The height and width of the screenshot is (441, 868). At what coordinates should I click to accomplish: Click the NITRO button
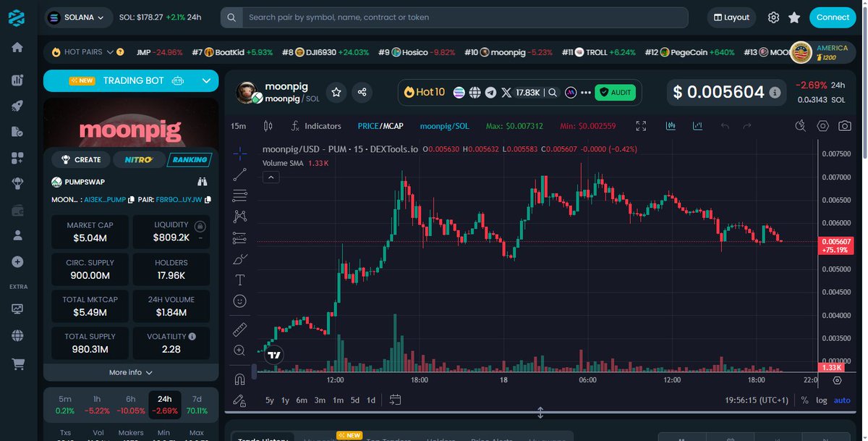[x=138, y=159]
